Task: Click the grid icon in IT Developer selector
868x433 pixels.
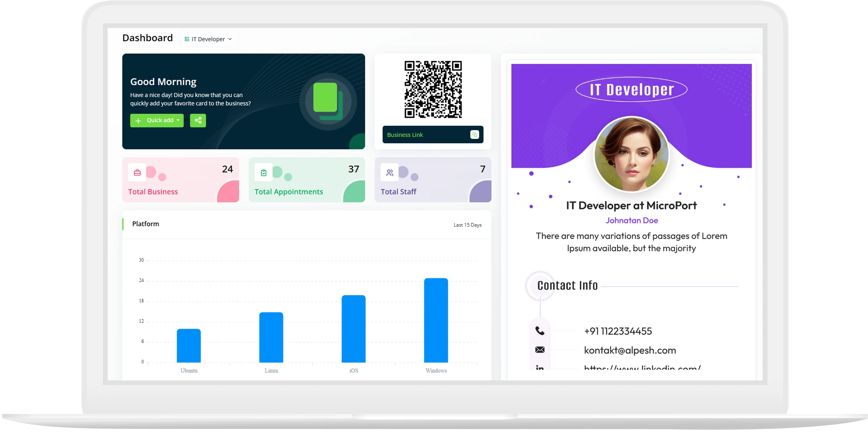Action: click(x=186, y=39)
